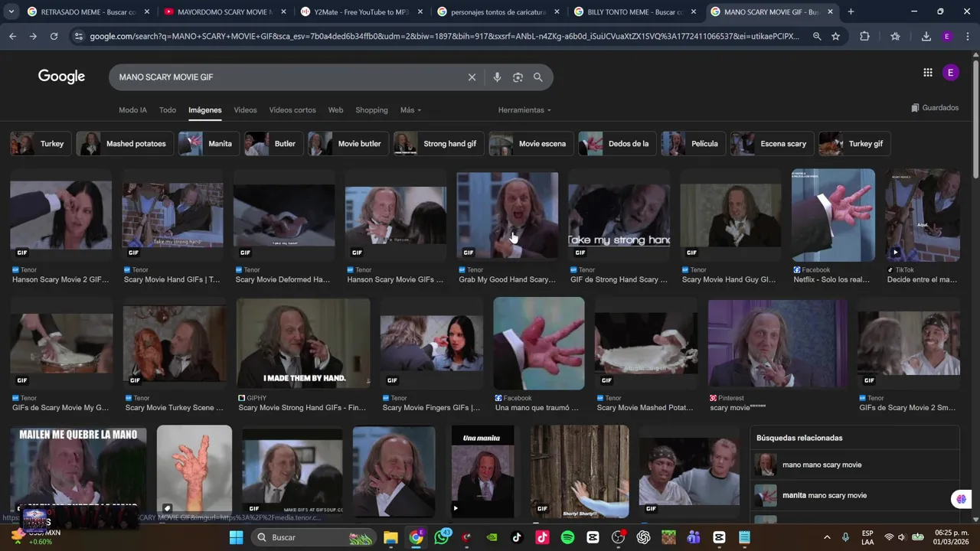Switch to the Web tab

[335, 110]
